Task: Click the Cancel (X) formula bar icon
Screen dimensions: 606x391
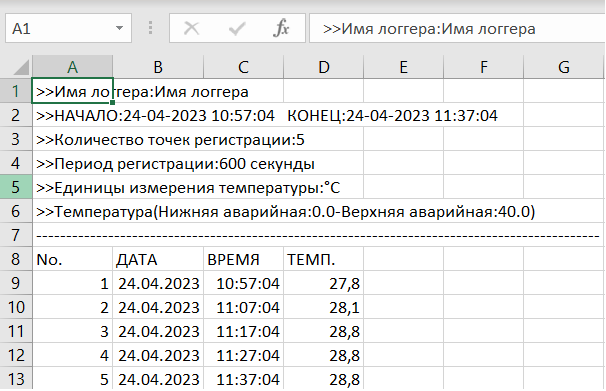Action: (x=191, y=29)
